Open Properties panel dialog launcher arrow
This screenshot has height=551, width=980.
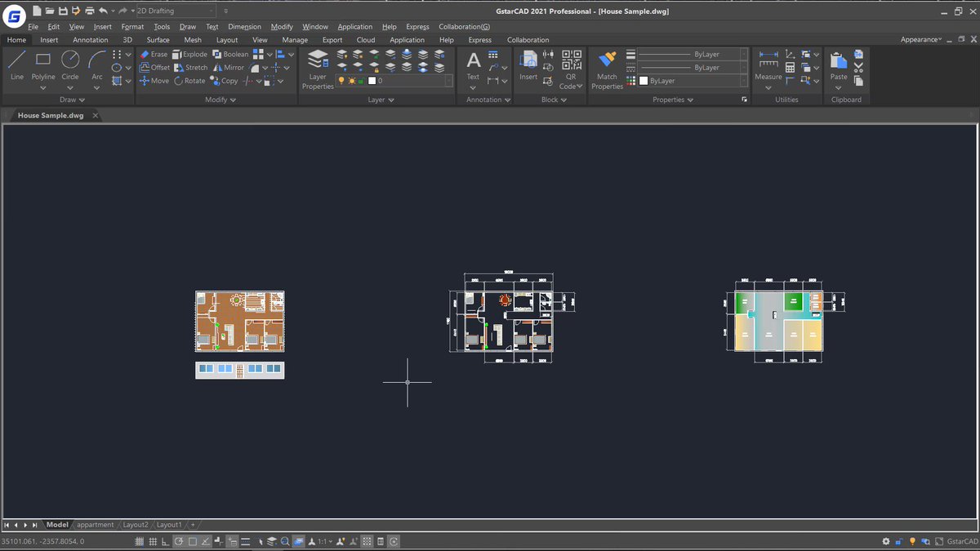[x=744, y=100]
